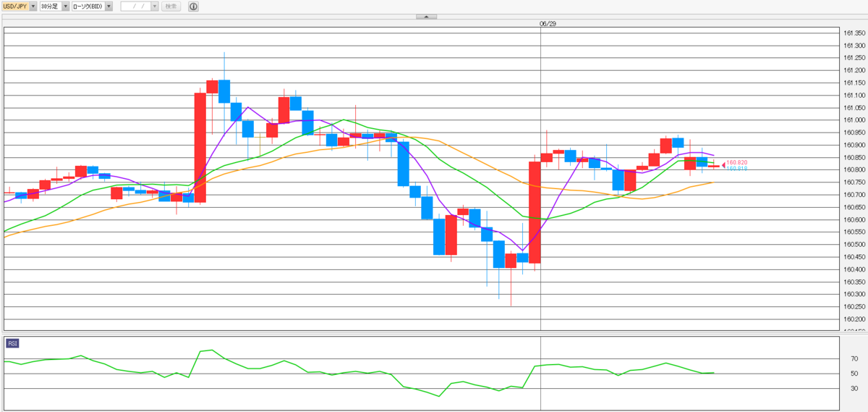Collapse the toolbar using the up-arrow handle

427,17
